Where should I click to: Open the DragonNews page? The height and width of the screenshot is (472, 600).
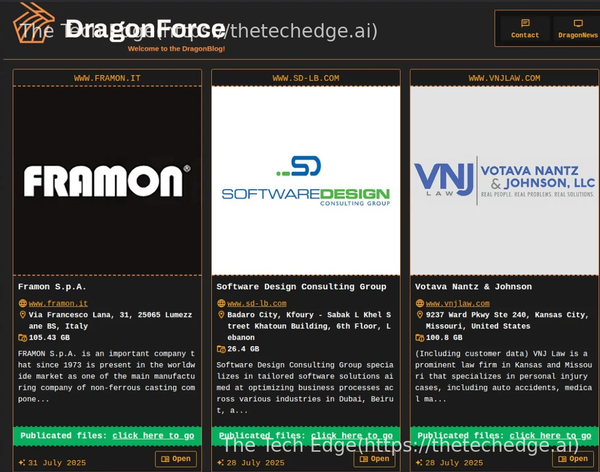click(x=577, y=29)
